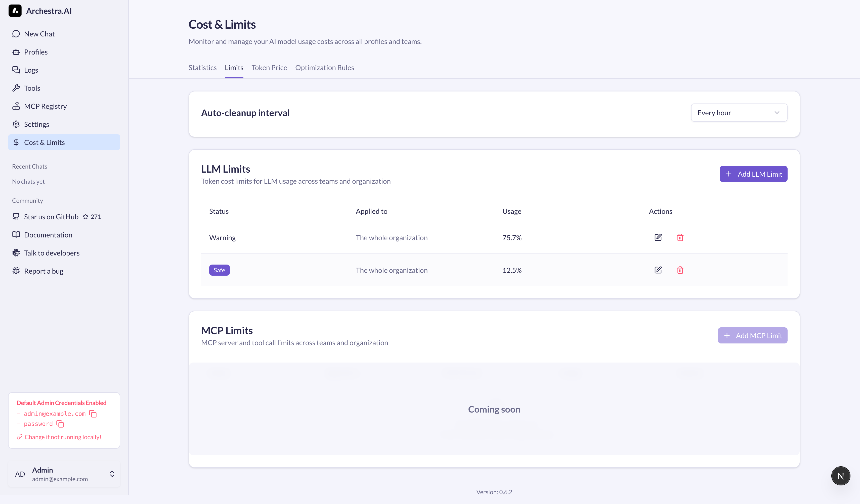Screen dimensions: 860x504
Task: Open the auto-cleanup interval dropdown
Action: [739, 113]
